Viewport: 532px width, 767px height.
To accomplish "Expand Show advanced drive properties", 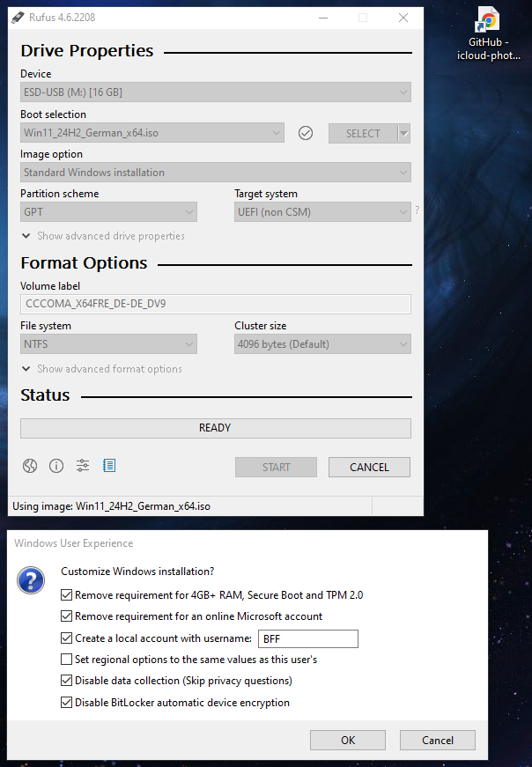I will tap(103, 236).
